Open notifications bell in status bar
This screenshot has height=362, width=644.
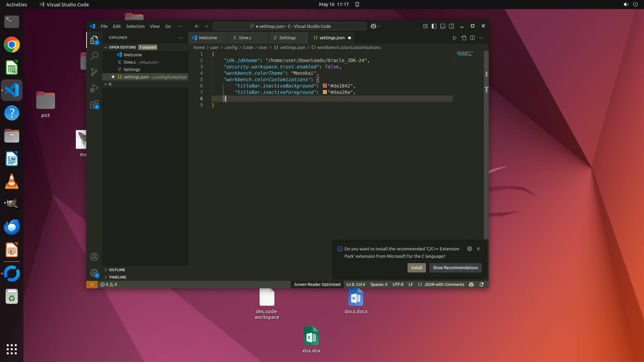point(482,285)
